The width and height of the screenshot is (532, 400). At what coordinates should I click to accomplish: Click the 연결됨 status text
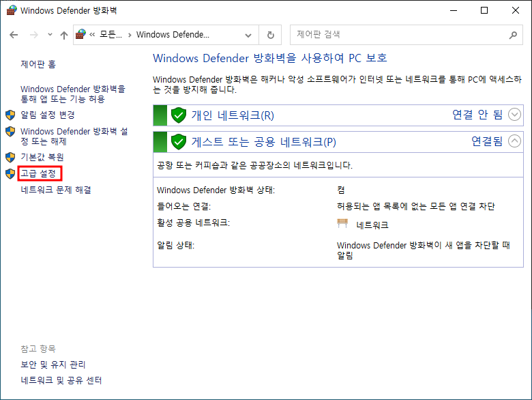(x=487, y=141)
